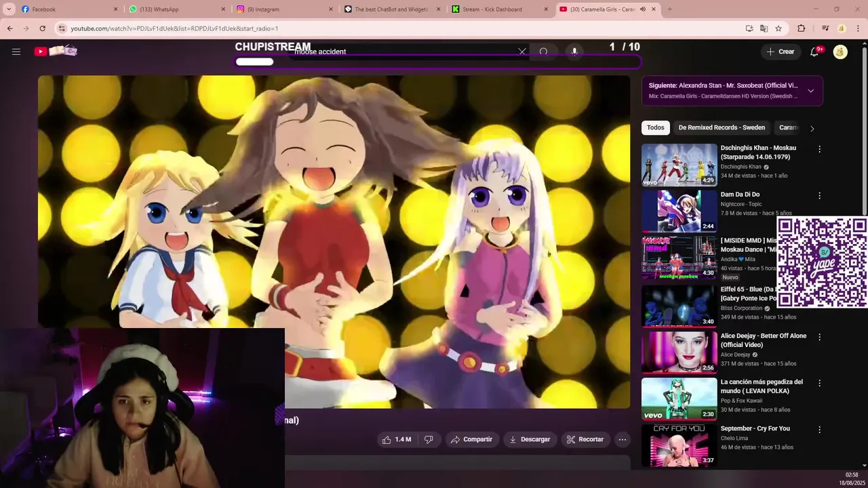Image resolution: width=868 pixels, height=488 pixels.
Task: Open the YouTube hamburger guide menu
Action: coord(16,52)
